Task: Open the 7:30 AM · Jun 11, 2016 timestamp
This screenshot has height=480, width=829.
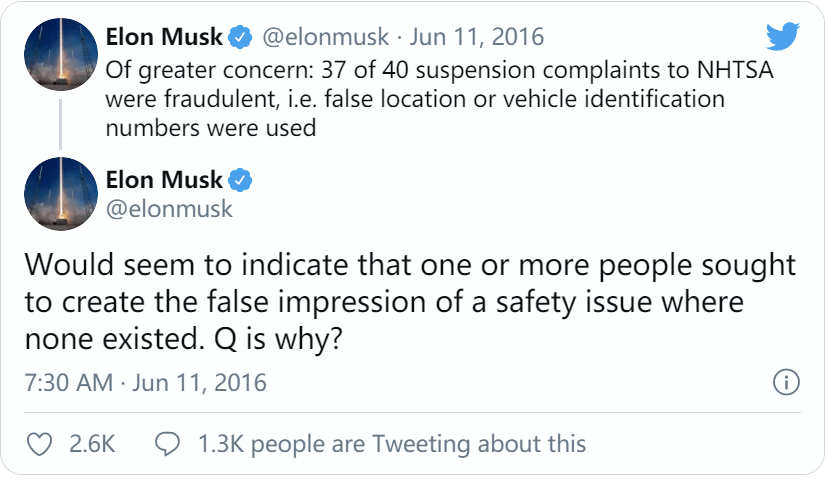Action: 145,383
